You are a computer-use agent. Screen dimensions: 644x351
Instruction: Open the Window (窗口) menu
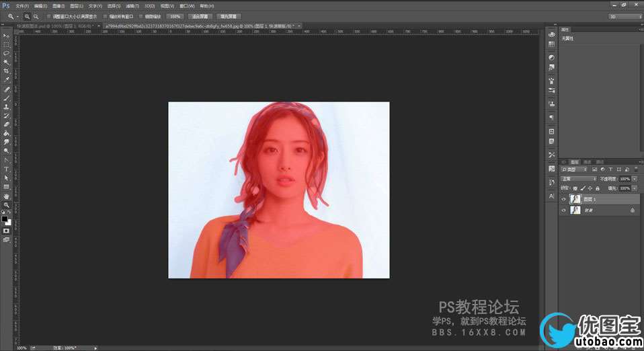click(187, 6)
